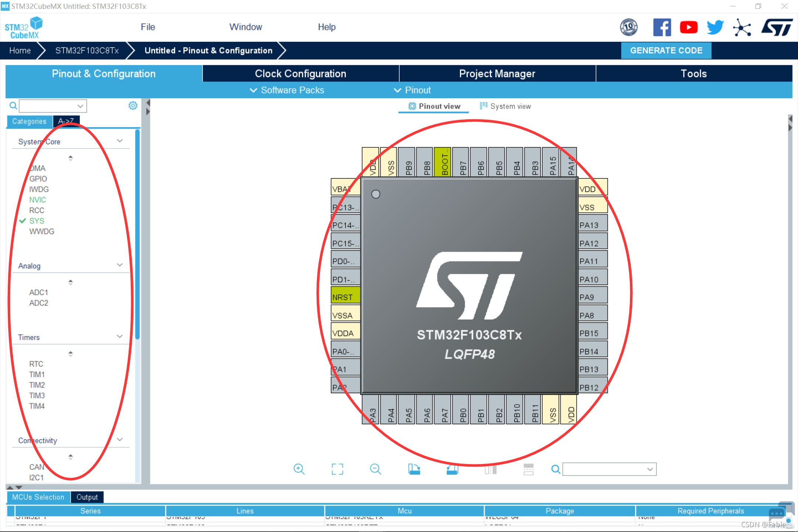
Task: Open the category settings gear icon
Action: [133, 106]
